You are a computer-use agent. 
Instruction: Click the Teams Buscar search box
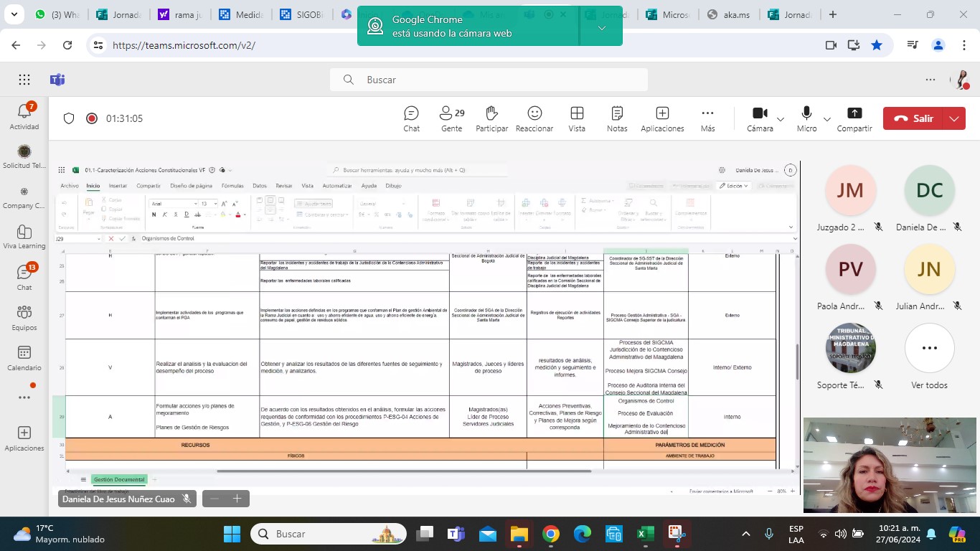pyautogui.click(x=489, y=80)
